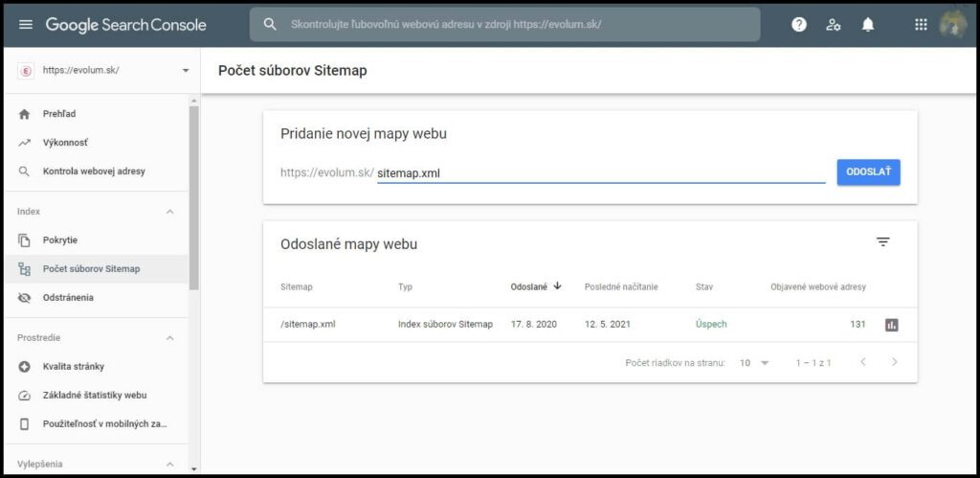Open the notifications bell
Screen dimensions: 980x478
(x=867, y=24)
